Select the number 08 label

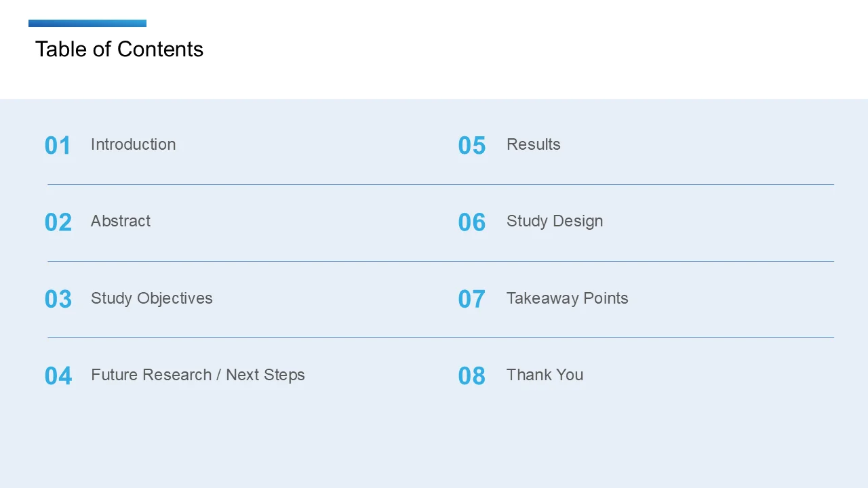472,376
